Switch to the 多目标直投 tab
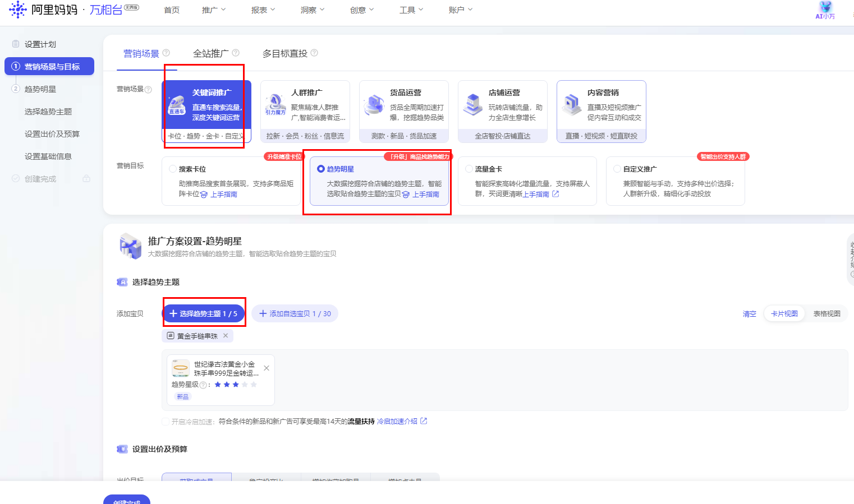The image size is (854, 504). coord(285,53)
